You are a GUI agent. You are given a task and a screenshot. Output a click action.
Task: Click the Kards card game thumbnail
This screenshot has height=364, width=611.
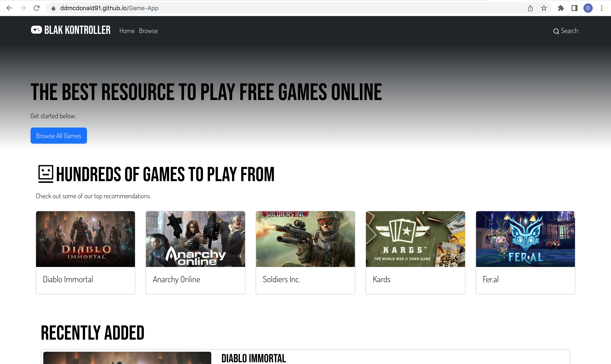[x=415, y=239]
